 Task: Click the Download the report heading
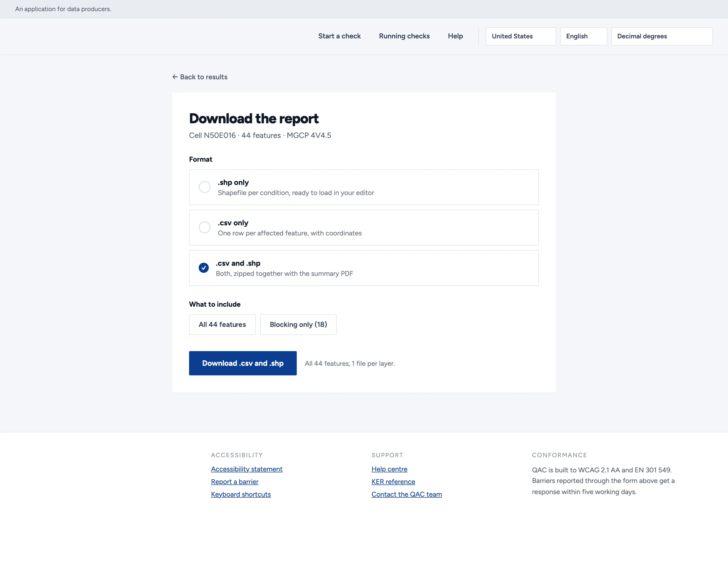click(x=254, y=118)
